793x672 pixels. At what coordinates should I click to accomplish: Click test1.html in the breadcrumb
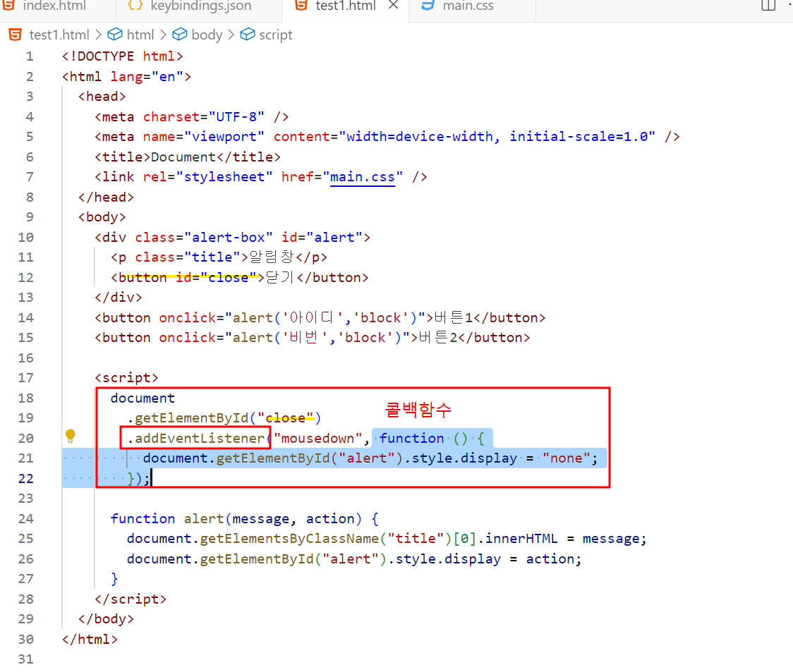59,35
